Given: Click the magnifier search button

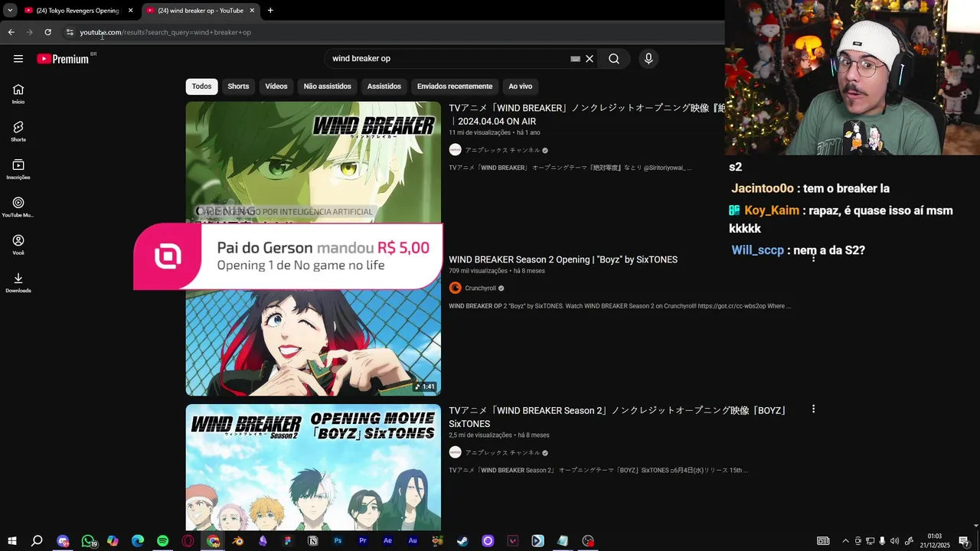Looking at the screenshot, I should (x=614, y=59).
